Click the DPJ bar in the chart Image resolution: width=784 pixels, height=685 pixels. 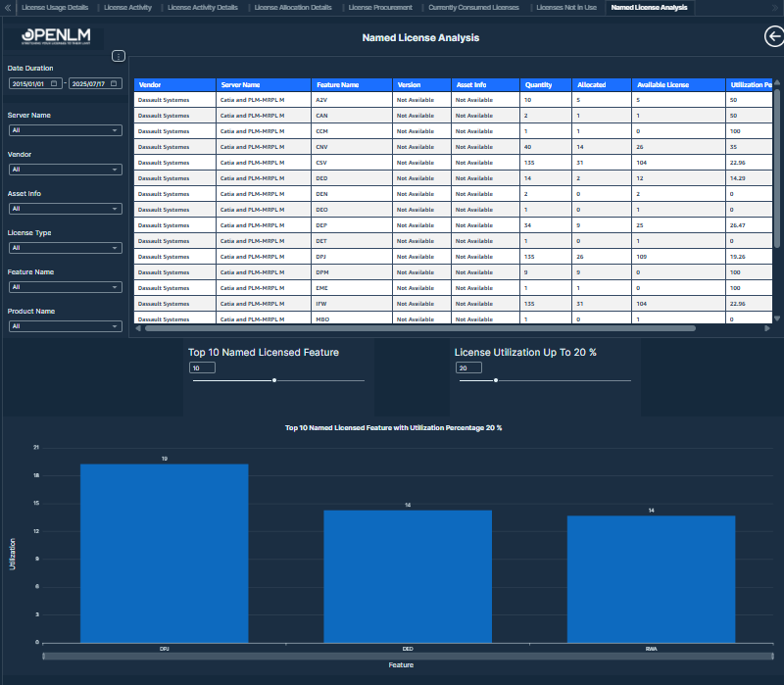pyautogui.click(x=164, y=553)
